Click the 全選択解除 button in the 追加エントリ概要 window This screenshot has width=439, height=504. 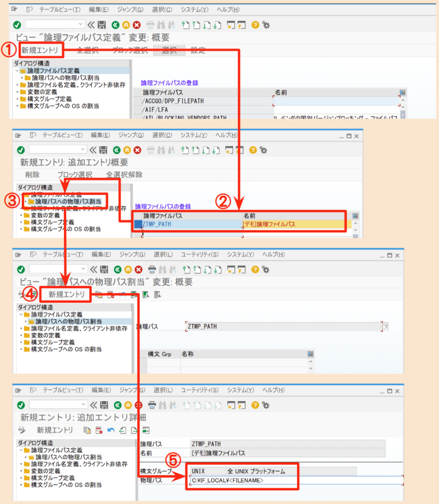(x=124, y=175)
